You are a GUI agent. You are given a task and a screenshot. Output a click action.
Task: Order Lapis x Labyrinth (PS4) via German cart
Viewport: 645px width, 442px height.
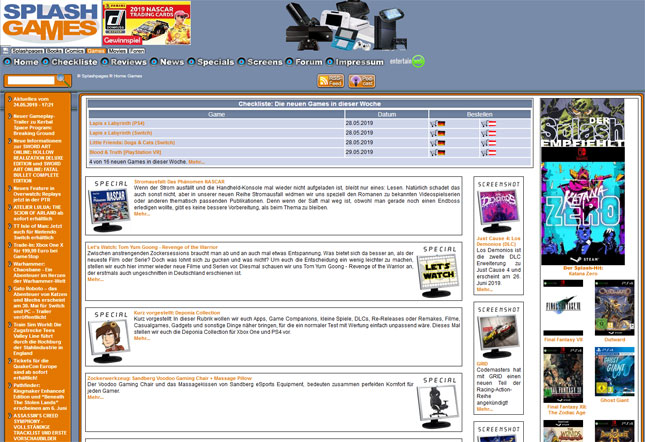coord(438,124)
